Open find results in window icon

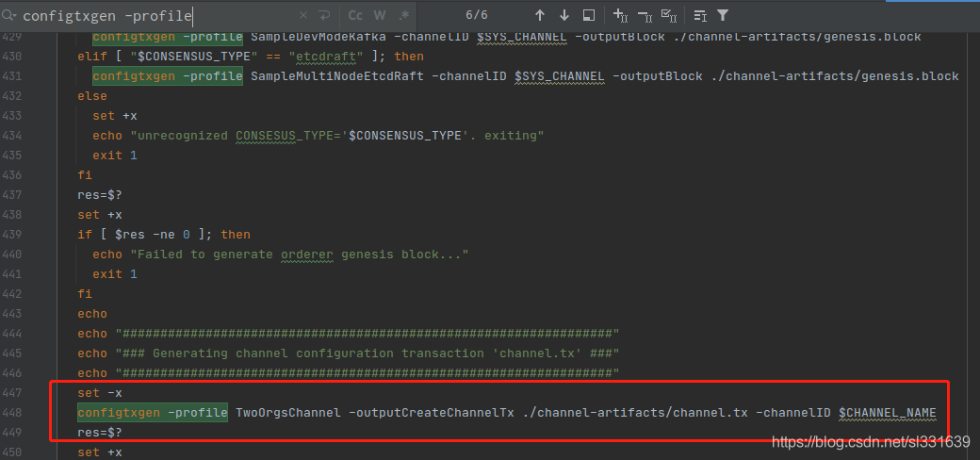coord(589,15)
